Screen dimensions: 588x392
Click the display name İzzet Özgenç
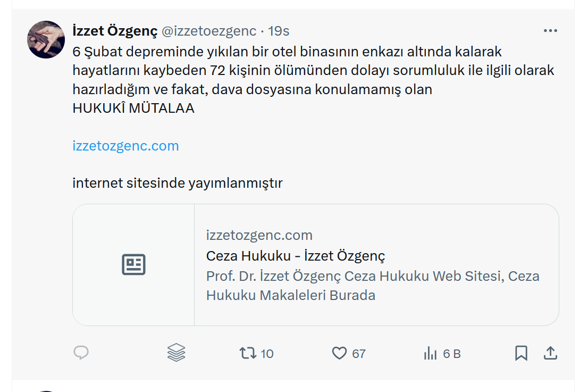[x=115, y=31]
